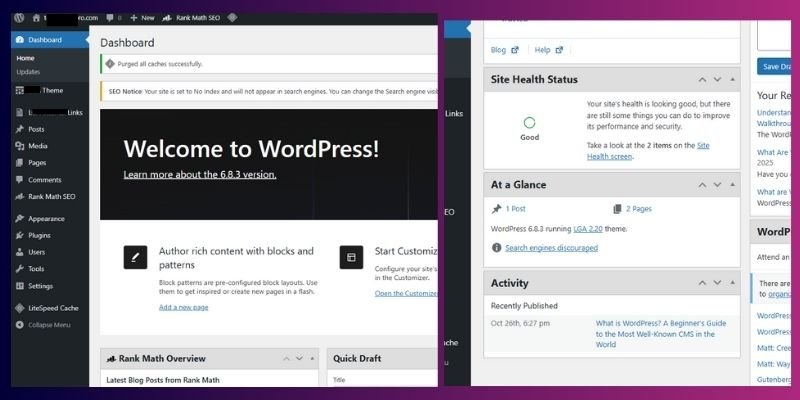Open the Dashboard menu item
This screenshot has height=400, width=800.
50,40
